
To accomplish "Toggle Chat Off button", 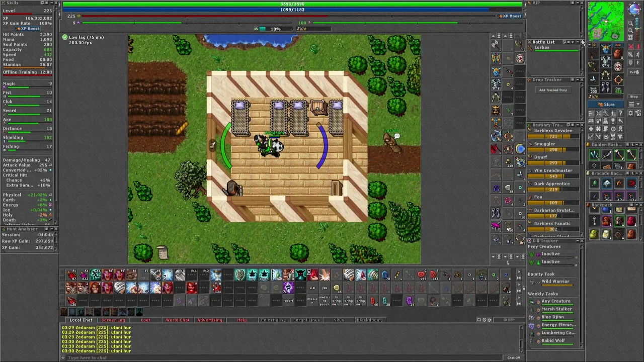I will (514, 357).
